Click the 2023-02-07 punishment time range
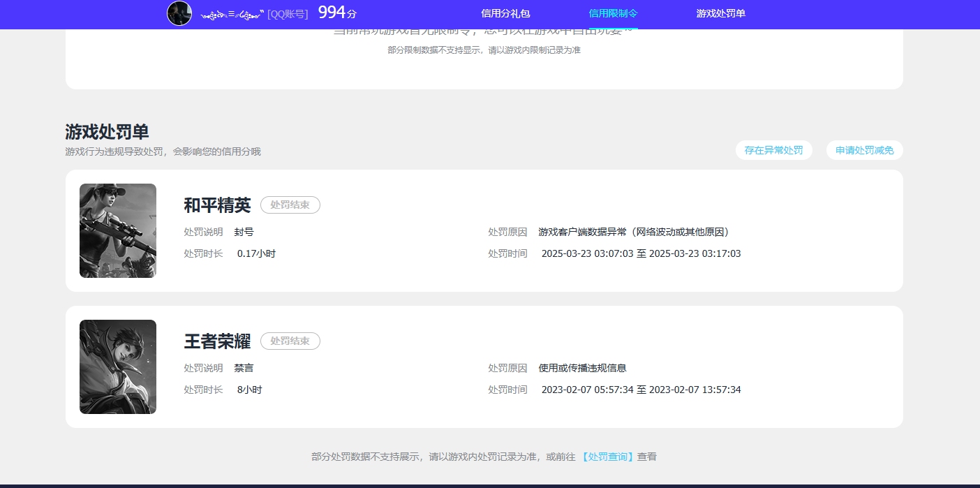This screenshot has width=980, height=488. pyautogui.click(x=641, y=390)
